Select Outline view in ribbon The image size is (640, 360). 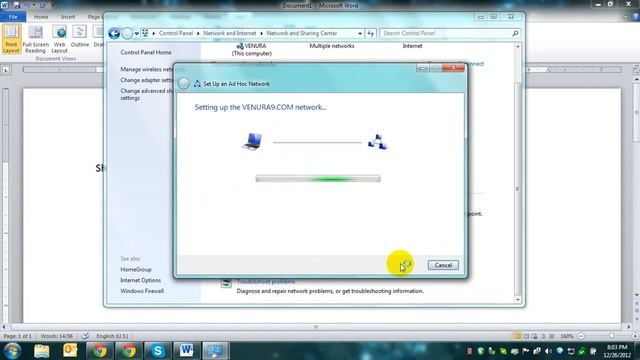[80, 37]
